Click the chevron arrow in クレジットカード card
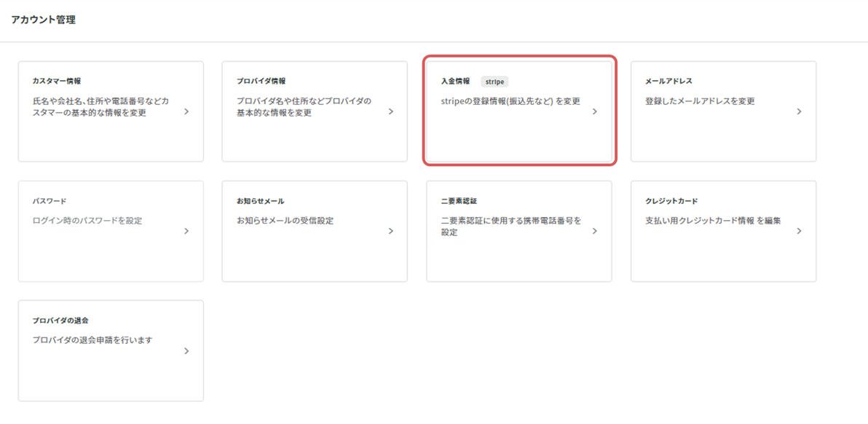Viewport: 868px width, 424px height. [x=800, y=231]
